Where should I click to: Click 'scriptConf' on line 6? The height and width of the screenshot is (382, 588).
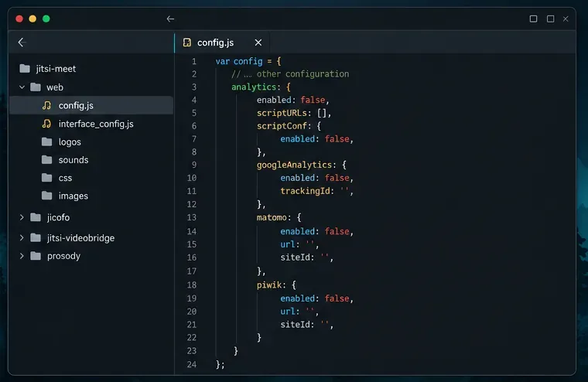(282, 126)
